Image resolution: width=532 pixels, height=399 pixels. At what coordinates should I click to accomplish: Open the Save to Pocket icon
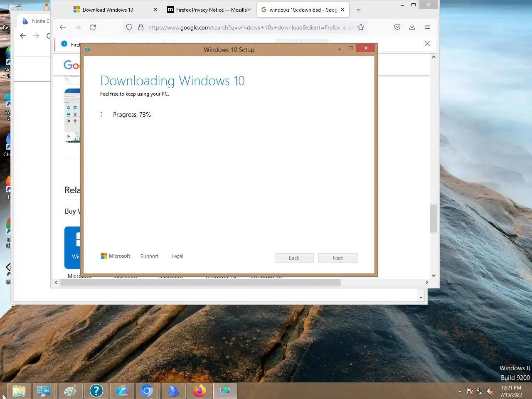tap(397, 27)
